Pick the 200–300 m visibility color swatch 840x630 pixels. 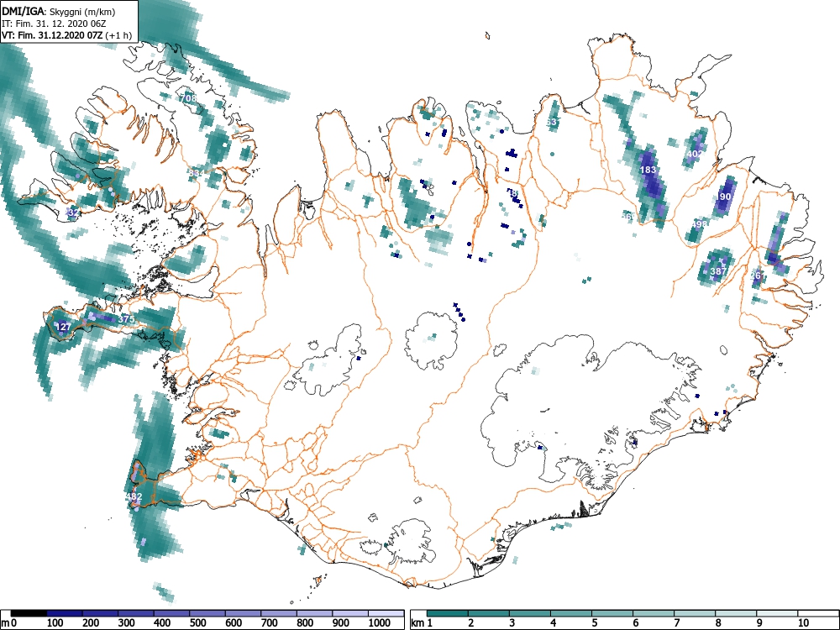100,613
